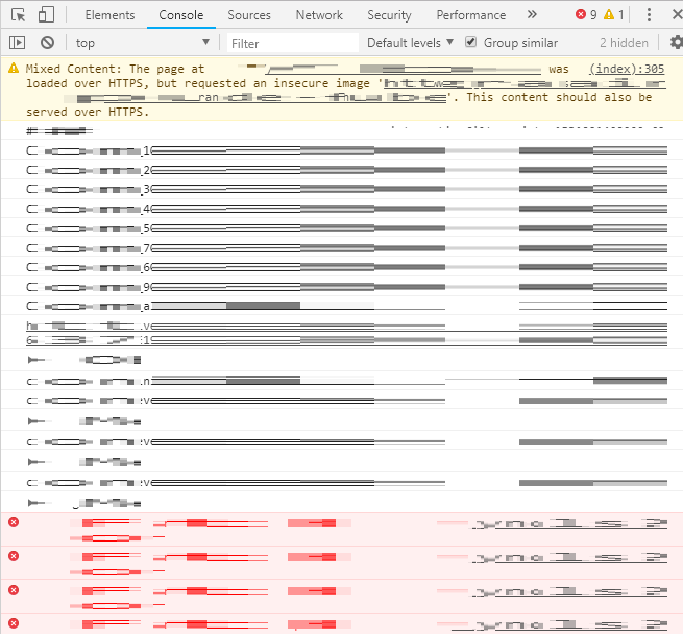Open the Sources tab

point(249,15)
